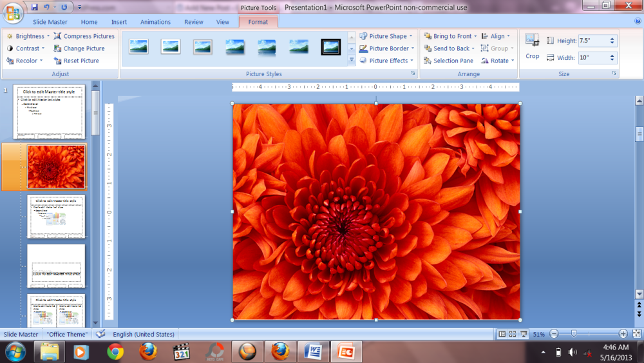This screenshot has height=363, width=644.
Task: Click the Office button logo
Action: 12,13
